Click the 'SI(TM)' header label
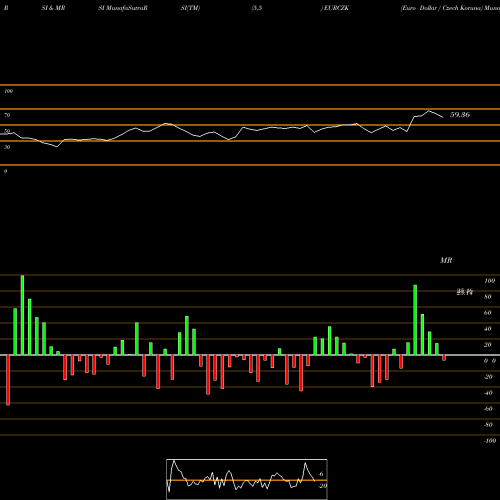Screen dimensions: 500x500 pos(190,8)
